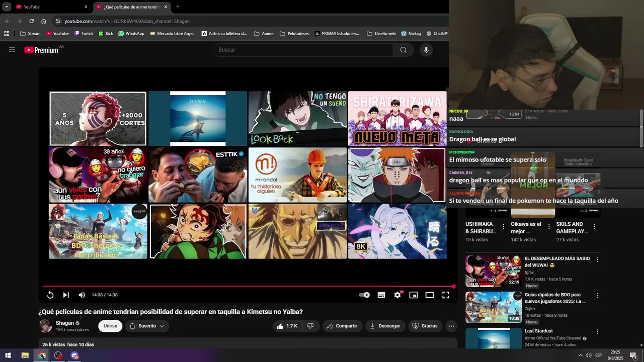
Task: Open the taskbar volume control
Action: pos(589,355)
